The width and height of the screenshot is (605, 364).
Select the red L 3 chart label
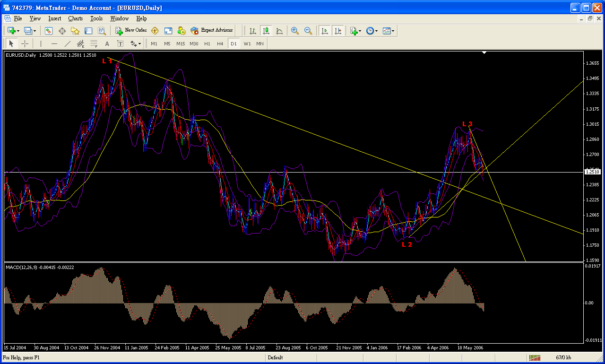coord(467,124)
